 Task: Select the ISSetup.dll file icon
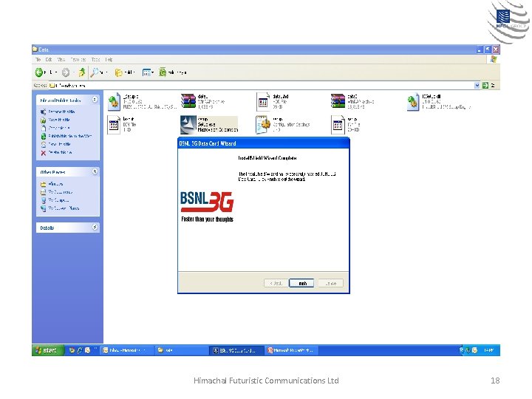pos(413,102)
